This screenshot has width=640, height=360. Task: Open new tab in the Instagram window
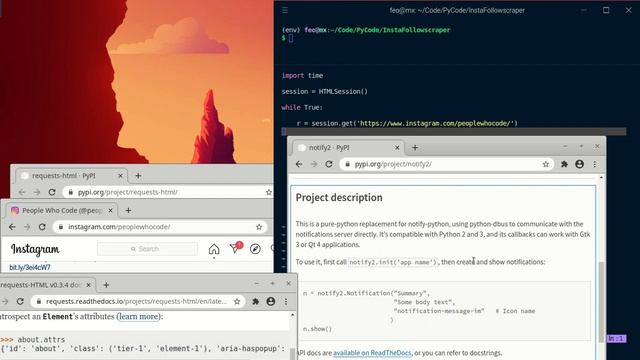129,211
